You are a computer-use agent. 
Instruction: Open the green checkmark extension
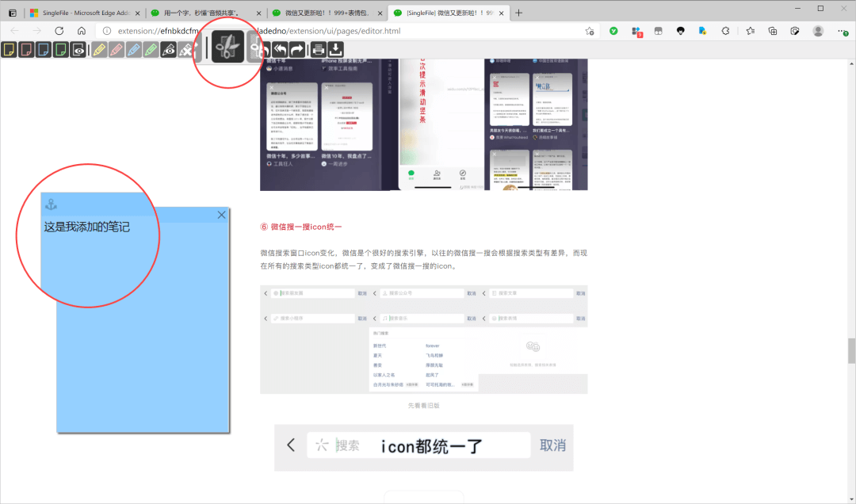coord(613,31)
